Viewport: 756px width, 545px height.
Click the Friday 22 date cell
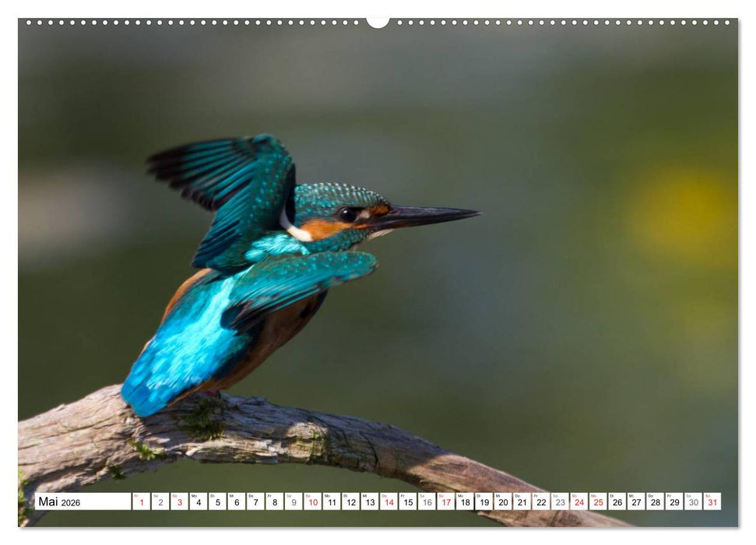click(543, 502)
